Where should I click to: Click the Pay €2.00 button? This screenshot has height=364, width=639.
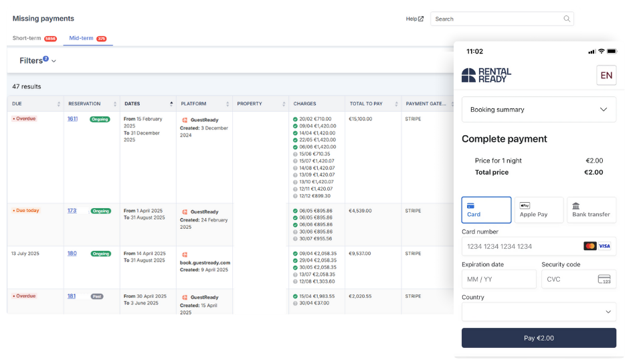539,339
